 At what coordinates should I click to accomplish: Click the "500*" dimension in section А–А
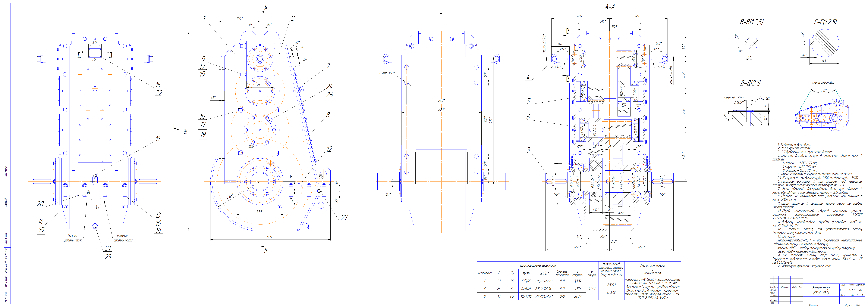tap(615, 27)
